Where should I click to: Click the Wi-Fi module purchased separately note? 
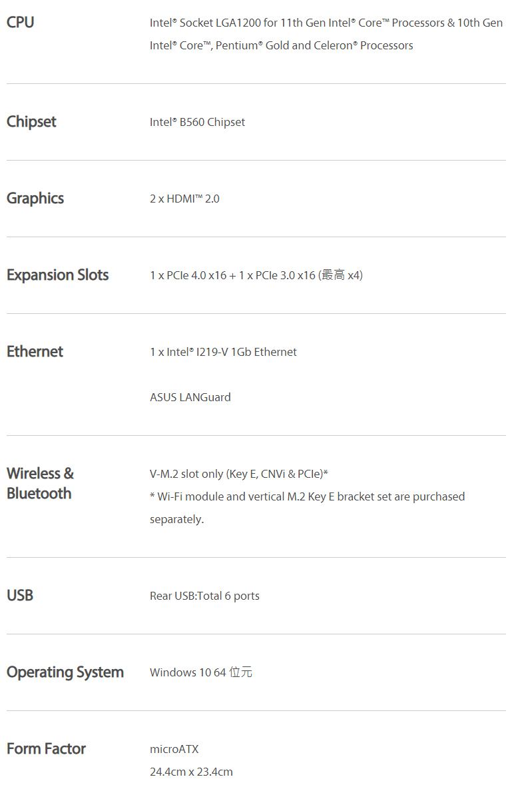click(307, 508)
